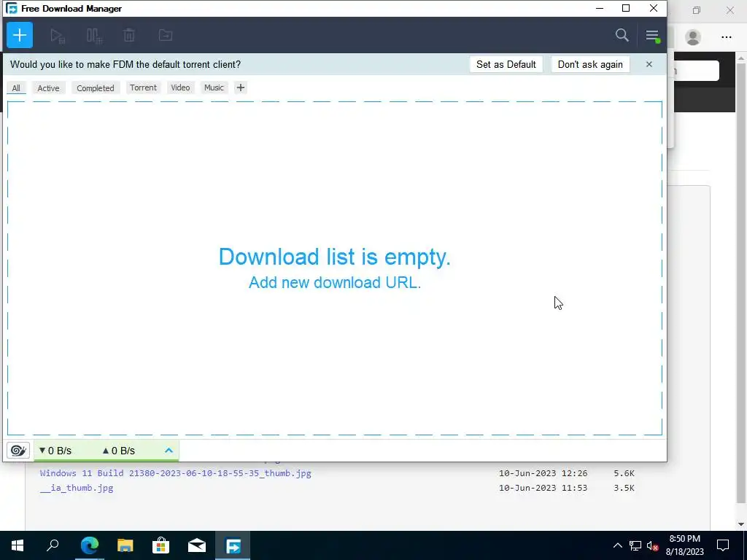Select the Completed tab

pyautogui.click(x=96, y=88)
